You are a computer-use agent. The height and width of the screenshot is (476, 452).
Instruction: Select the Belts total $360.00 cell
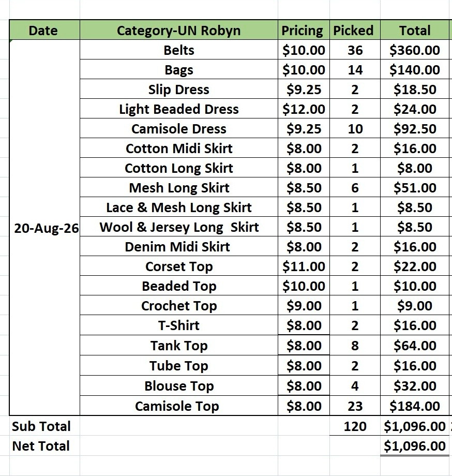point(415,50)
